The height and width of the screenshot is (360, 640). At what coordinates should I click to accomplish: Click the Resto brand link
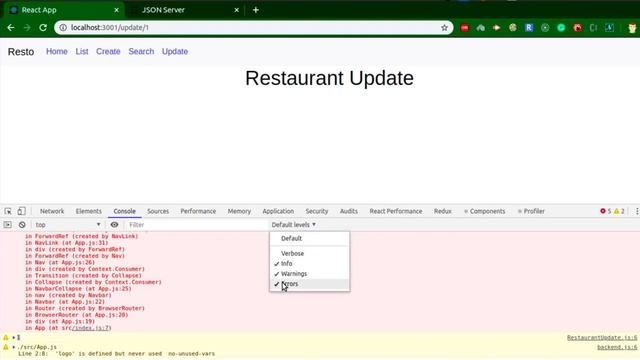pos(21,52)
